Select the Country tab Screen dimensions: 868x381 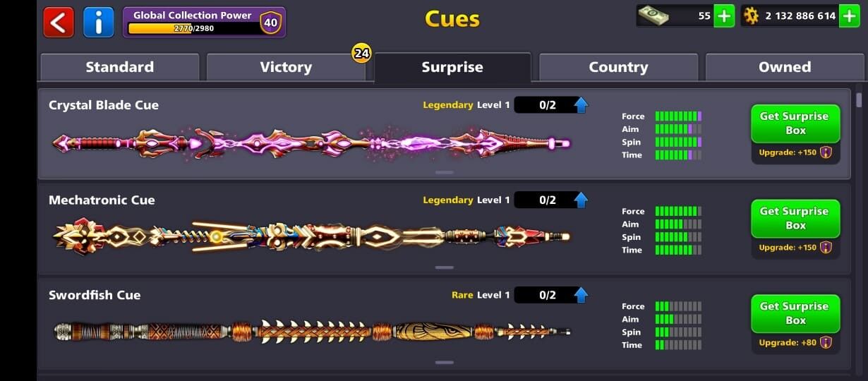point(618,67)
